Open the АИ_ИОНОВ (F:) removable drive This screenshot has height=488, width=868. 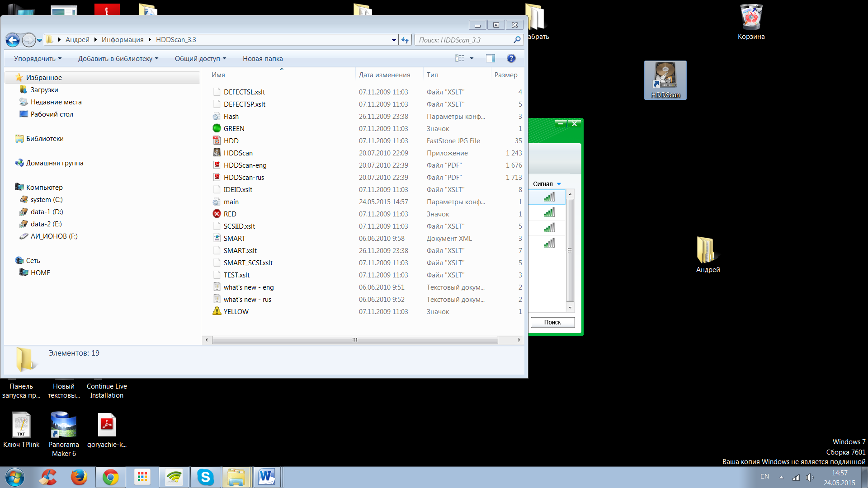click(54, 236)
